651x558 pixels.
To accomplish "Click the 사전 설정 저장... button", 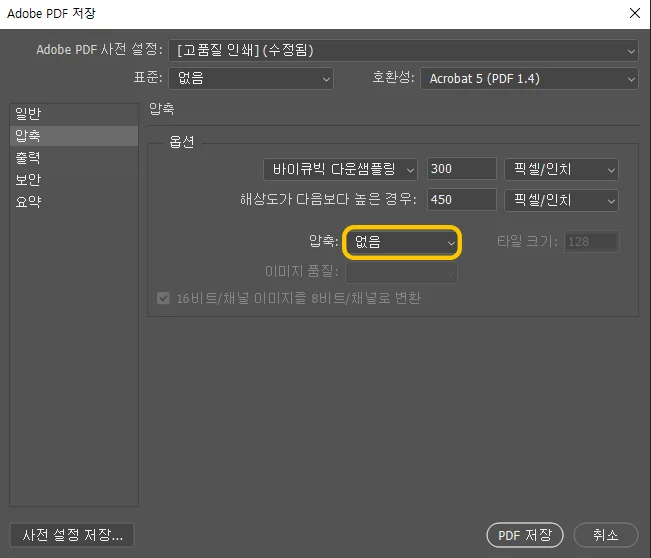I will [72, 535].
